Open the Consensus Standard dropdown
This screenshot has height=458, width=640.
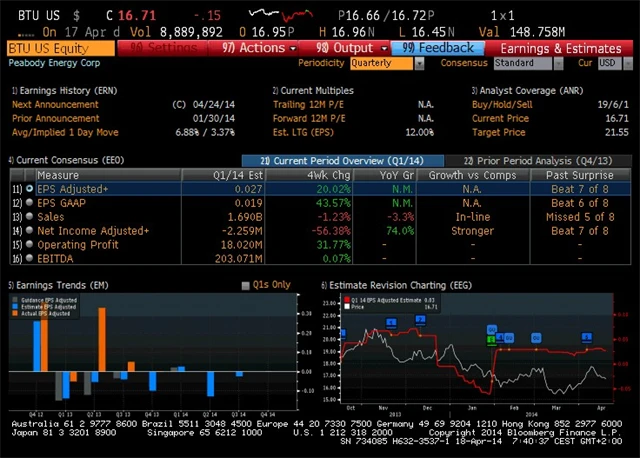(x=527, y=63)
